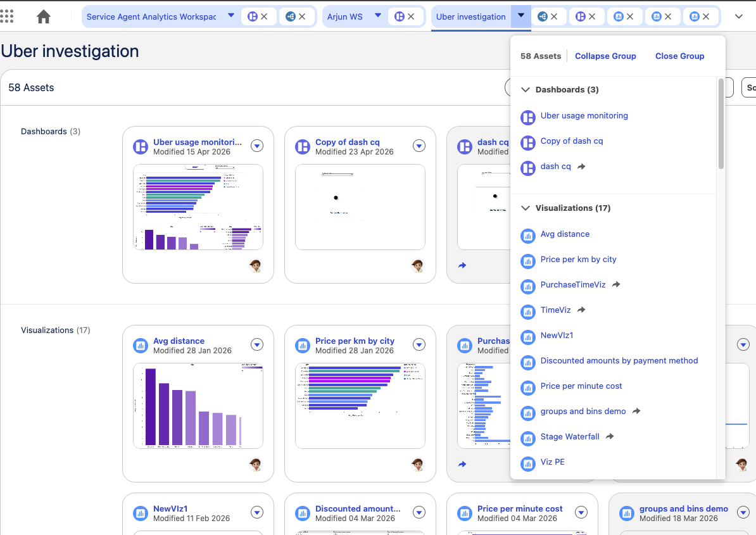This screenshot has height=535, width=756.
Task: Click Uber usage monitoring dashboard thumbnail
Action: (198, 207)
